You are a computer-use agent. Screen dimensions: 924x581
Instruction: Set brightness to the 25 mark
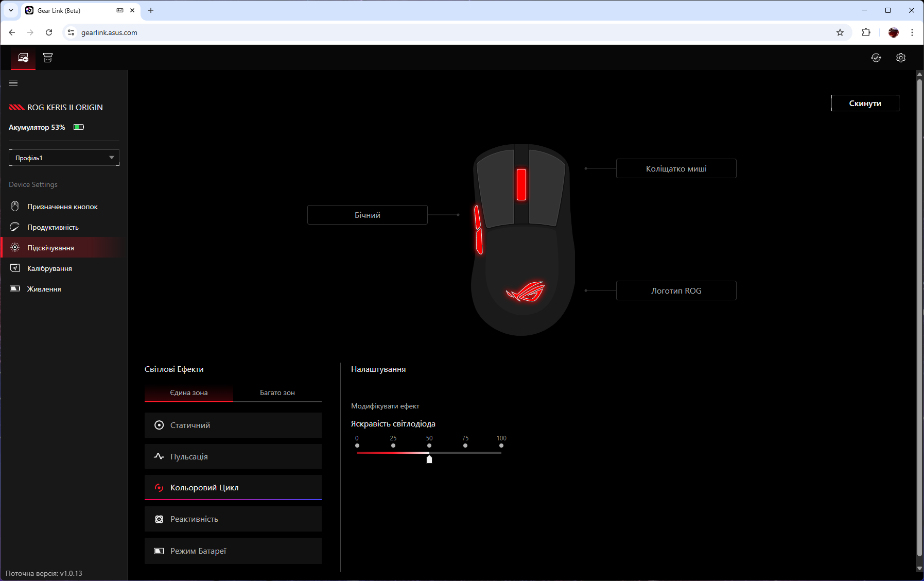(393, 446)
